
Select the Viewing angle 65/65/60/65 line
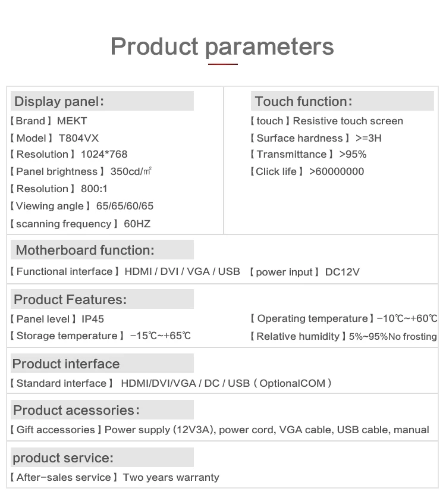click(x=81, y=206)
